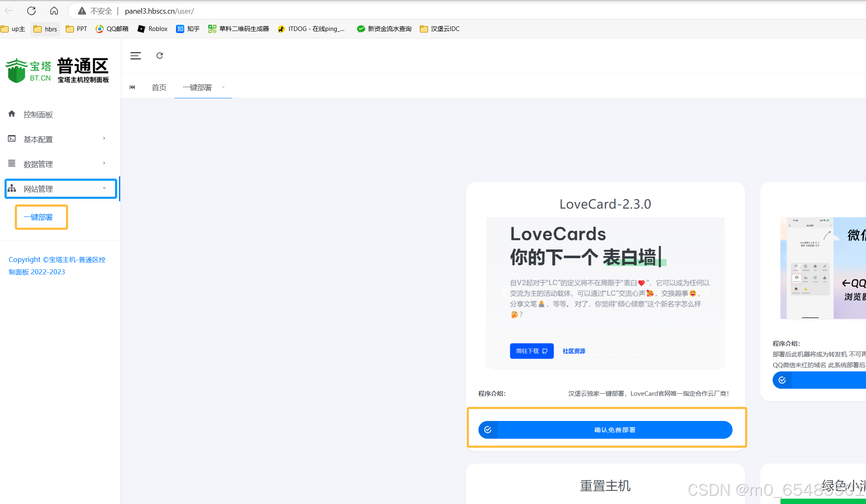Open 控制面板 from the sidebar

[38, 114]
